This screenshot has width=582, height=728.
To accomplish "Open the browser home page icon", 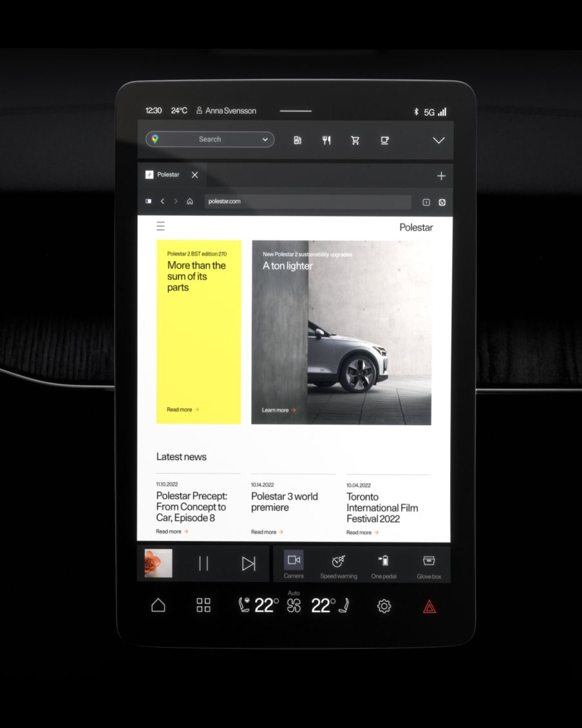I will coord(190,201).
